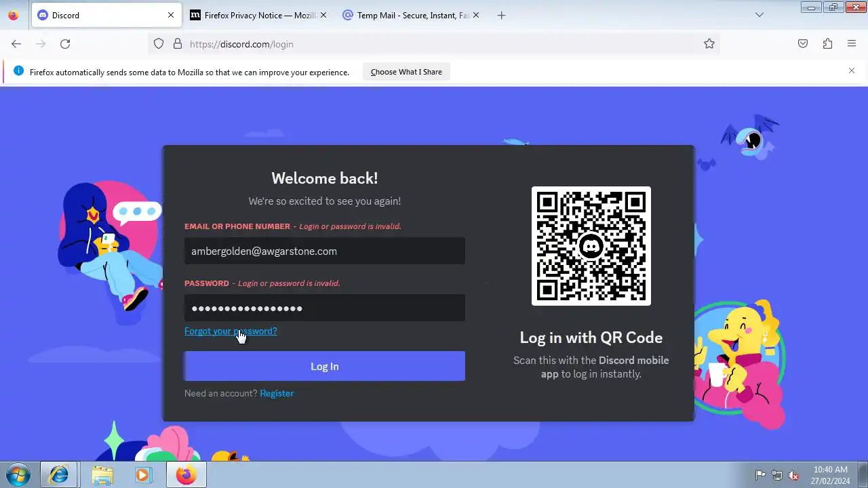The width and height of the screenshot is (868, 488).
Task: Open the taskbar clock showing 10:40 AM
Action: [831, 474]
